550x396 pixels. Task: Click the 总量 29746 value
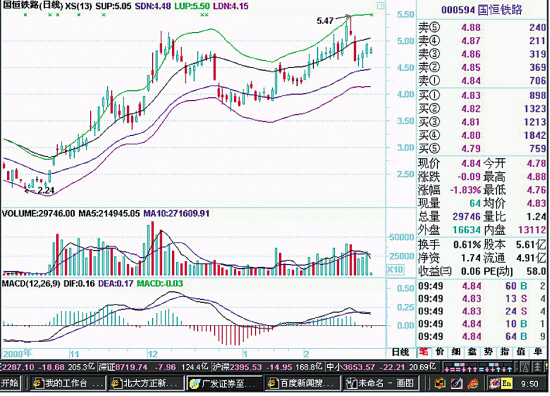click(466, 217)
